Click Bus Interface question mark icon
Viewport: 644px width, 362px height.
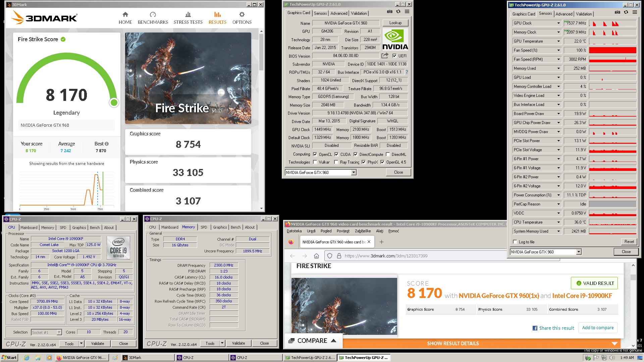click(x=407, y=72)
